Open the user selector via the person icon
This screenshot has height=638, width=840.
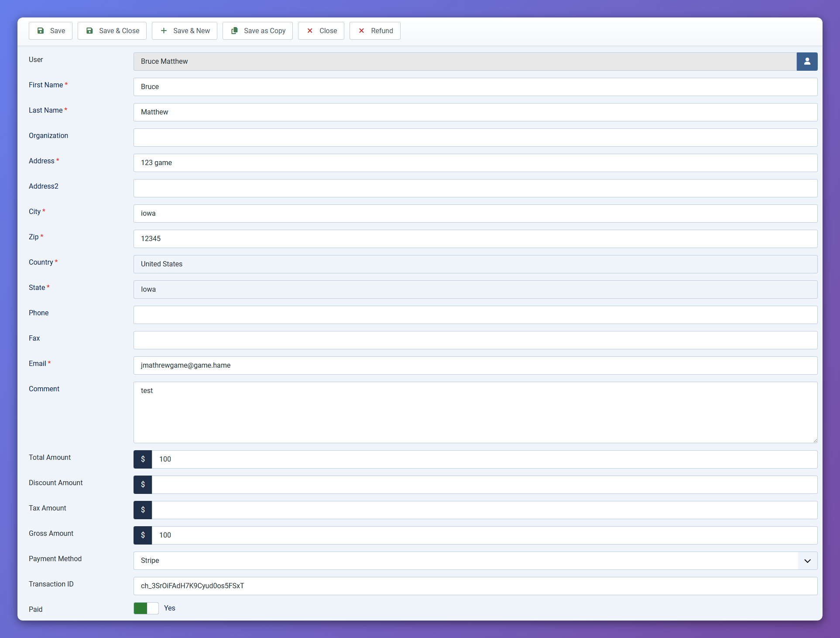[x=807, y=62]
